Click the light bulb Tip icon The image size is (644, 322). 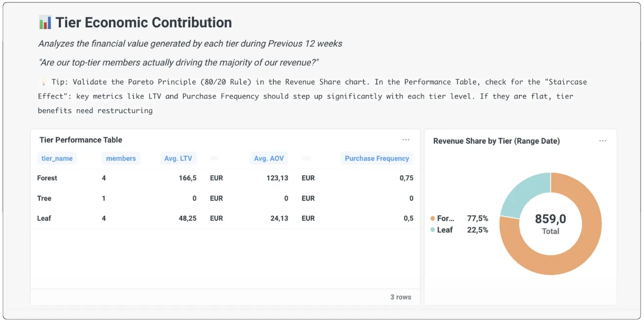click(43, 82)
